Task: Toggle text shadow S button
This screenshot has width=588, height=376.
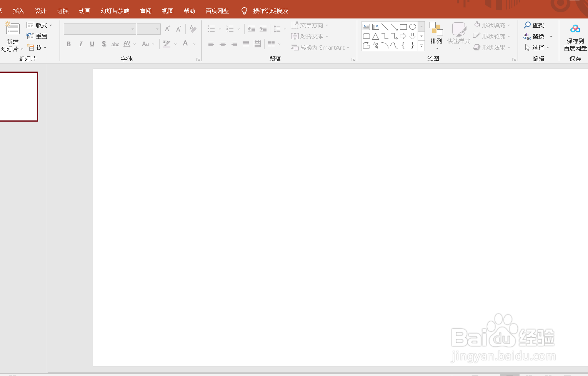Action: (104, 44)
